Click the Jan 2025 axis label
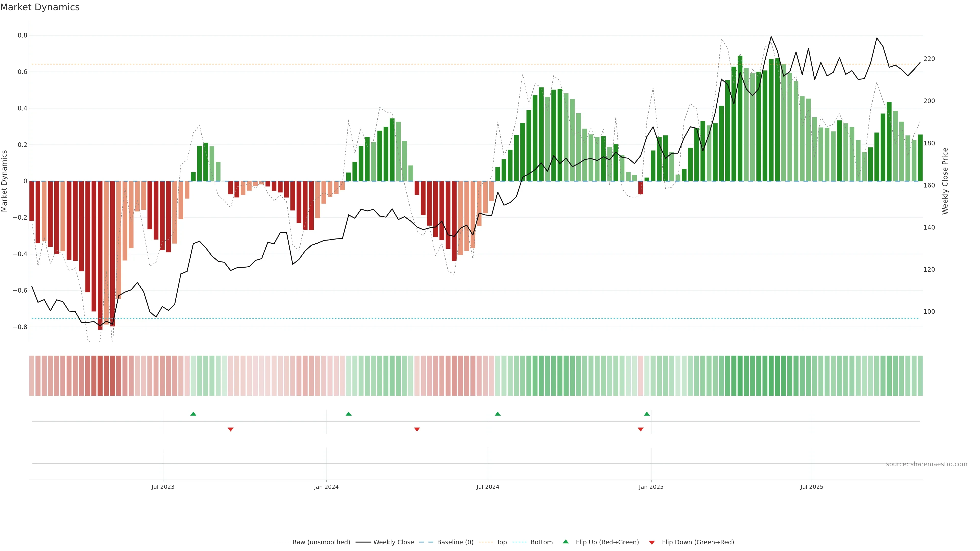 (x=651, y=487)
